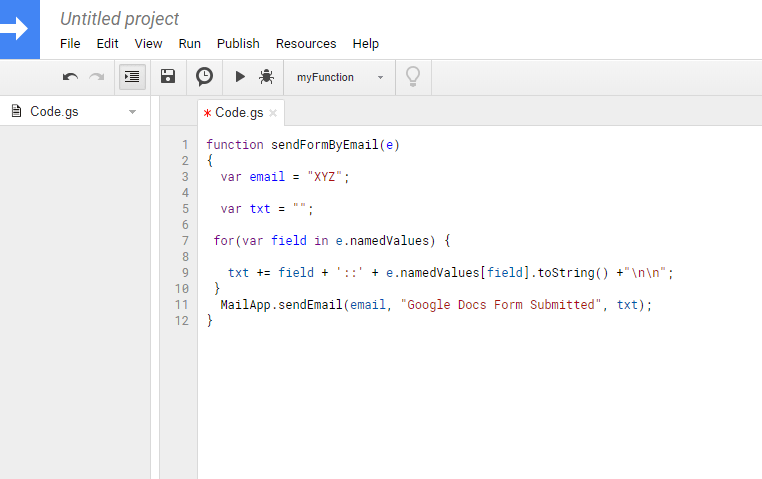762x479 pixels.
Task: Toggle the indent formatting button
Action: [x=132, y=77]
